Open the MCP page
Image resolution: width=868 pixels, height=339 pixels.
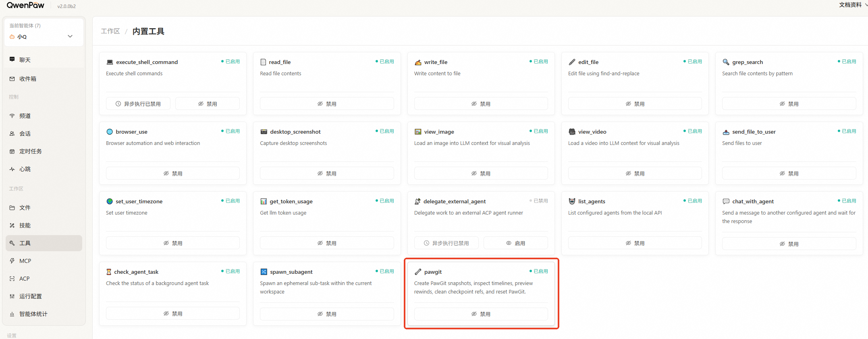pyautogui.click(x=44, y=260)
